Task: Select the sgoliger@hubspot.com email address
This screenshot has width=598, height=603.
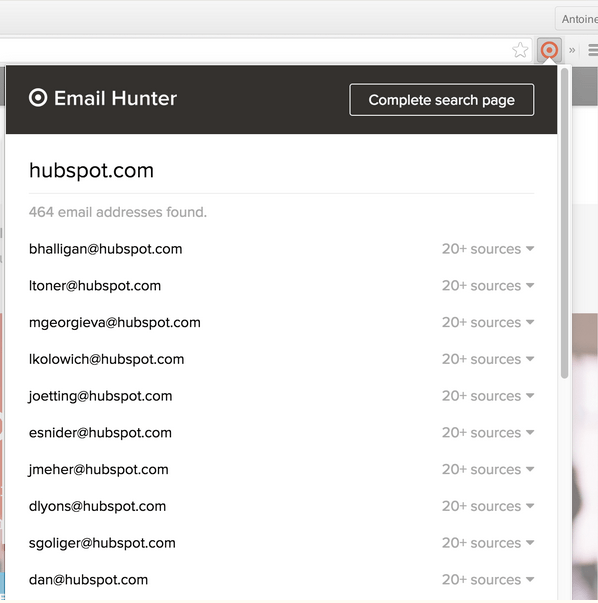Action: click(102, 543)
